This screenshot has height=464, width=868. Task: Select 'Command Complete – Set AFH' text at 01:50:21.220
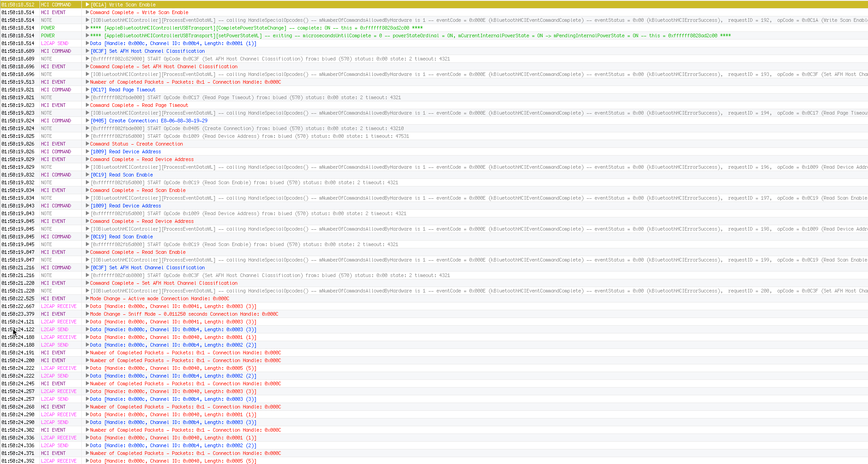click(x=164, y=283)
